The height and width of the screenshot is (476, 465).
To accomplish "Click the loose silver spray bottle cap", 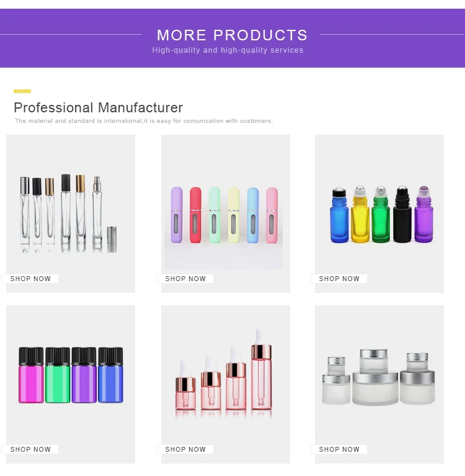I will click(x=112, y=239).
